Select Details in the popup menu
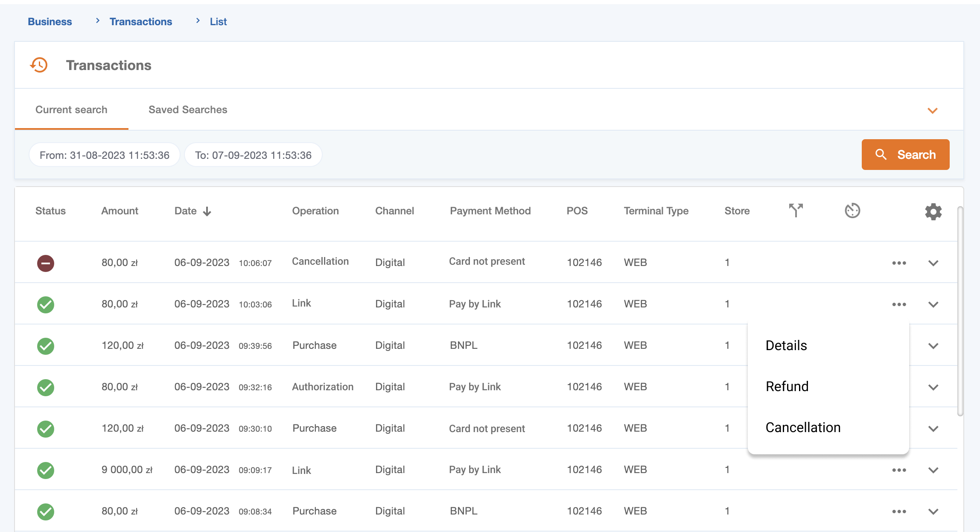Image resolution: width=980 pixels, height=532 pixels. [786, 345]
